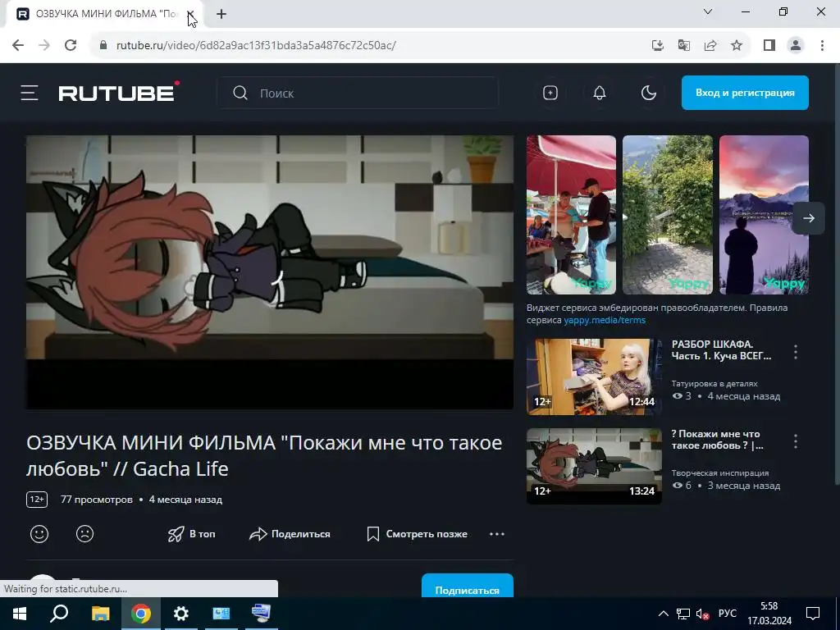This screenshot has height=630, width=840.
Task: Open the third Yappy clip with purple mountains
Action: 764,215
